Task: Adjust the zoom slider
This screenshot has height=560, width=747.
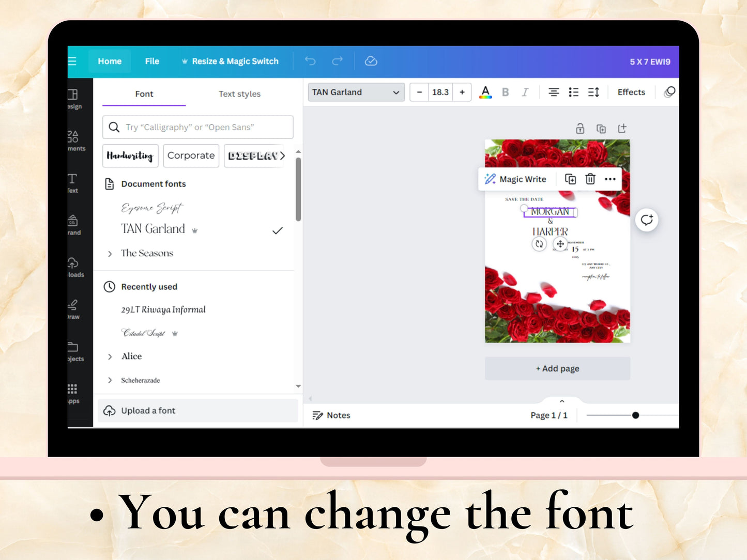Action: click(x=636, y=415)
